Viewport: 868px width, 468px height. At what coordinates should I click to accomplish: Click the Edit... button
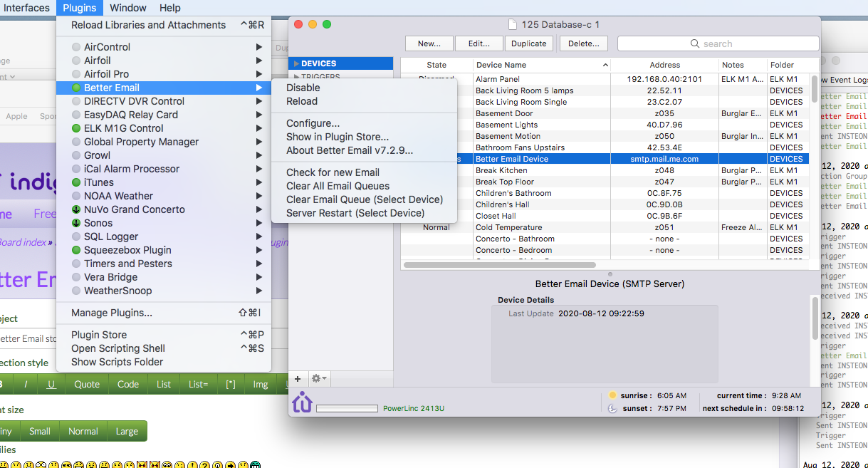(479, 43)
